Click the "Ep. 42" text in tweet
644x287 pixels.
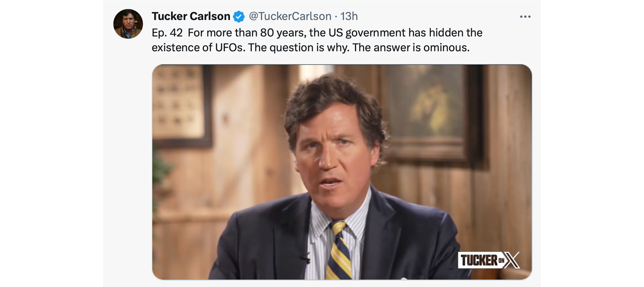(x=167, y=33)
